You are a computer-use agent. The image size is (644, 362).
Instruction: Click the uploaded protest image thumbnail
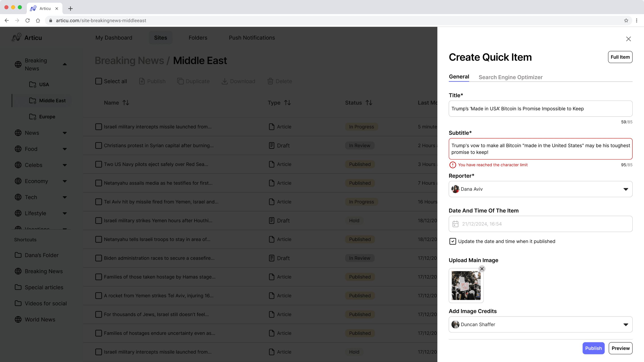click(466, 286)
